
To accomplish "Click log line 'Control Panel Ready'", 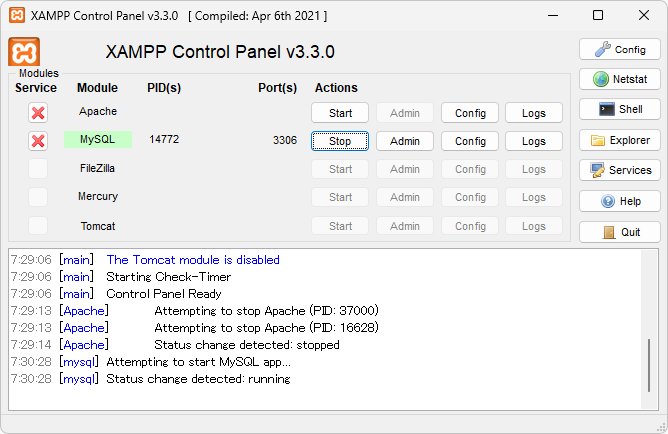I will click(x=164, y=294).
